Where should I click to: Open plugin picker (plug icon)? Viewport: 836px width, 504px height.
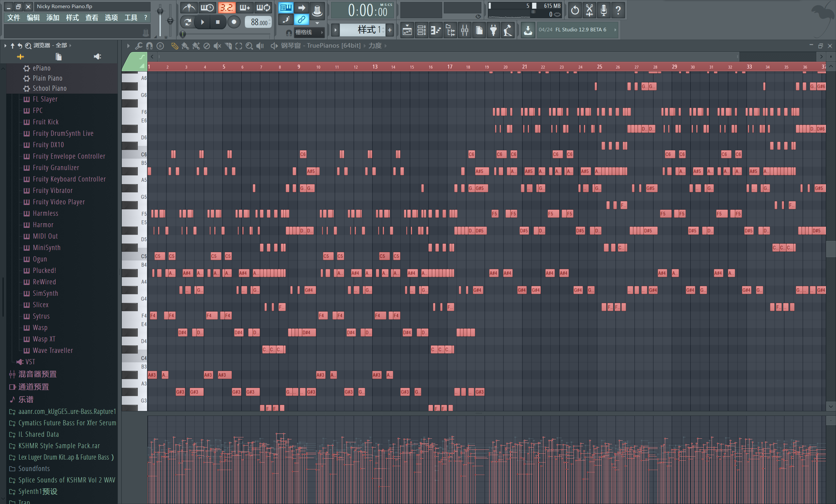(493, 30)
